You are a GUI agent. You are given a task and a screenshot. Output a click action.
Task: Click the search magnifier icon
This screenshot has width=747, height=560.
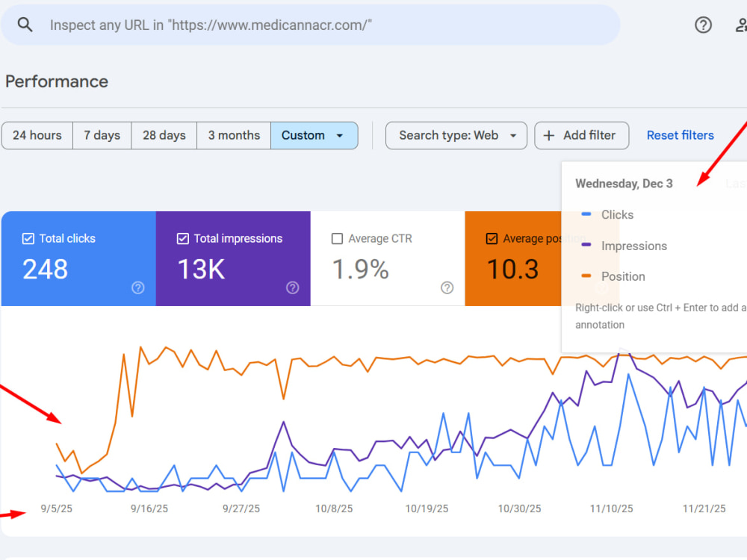25,25
